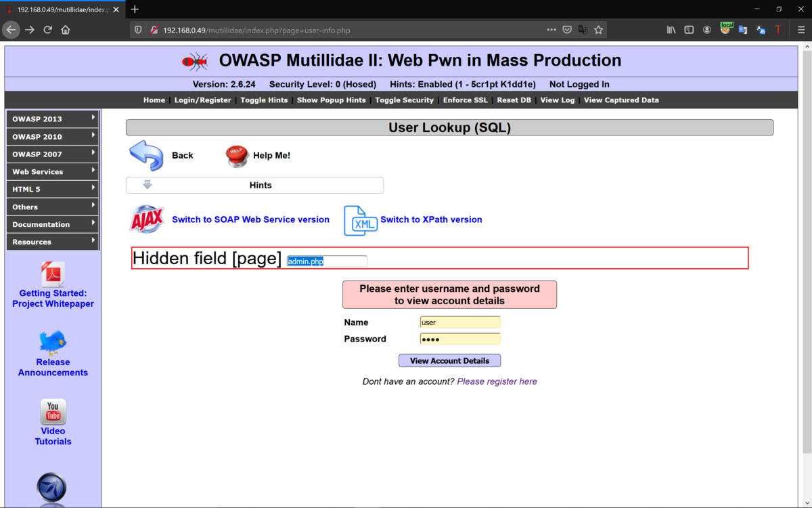Toggle the browser sidebar icon
This screenshot has width=812, height=508.
click(x=689, y=30)
